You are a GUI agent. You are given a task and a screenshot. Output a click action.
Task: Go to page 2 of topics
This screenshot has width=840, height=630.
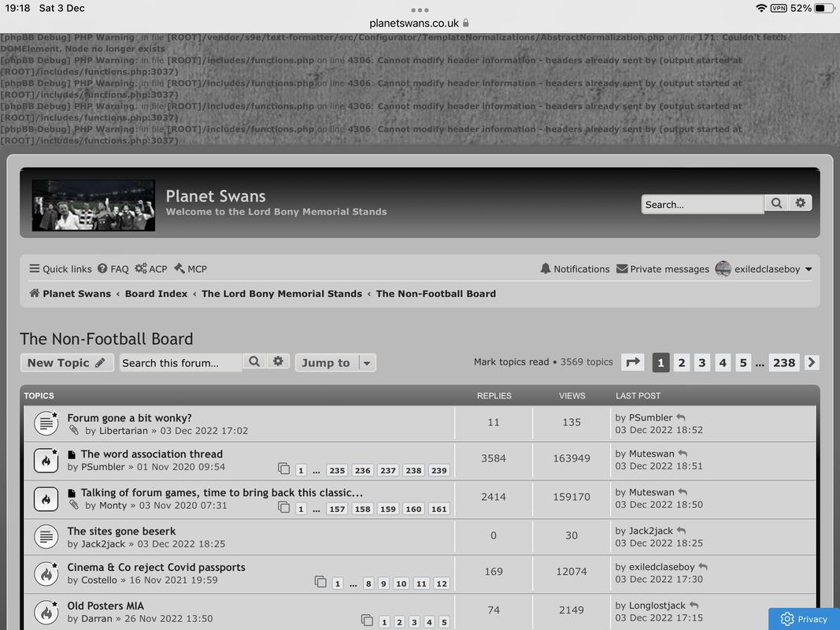pos(682,363)
